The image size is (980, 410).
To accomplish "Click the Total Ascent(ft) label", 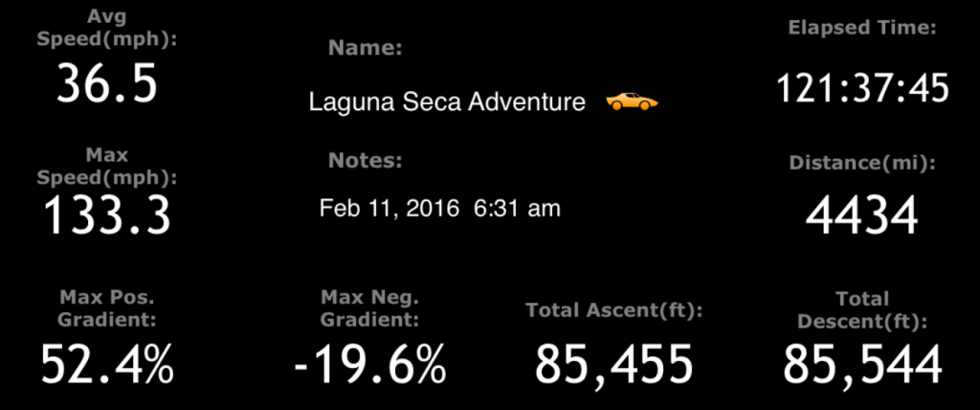I will 614,310.
